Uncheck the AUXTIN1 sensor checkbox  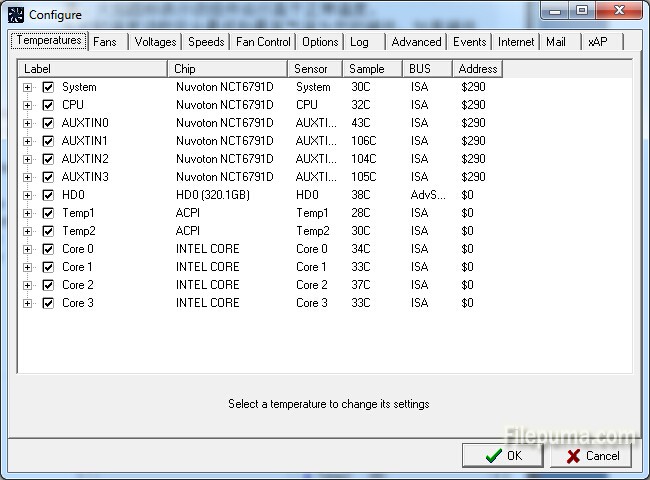[x=48, y=141]
